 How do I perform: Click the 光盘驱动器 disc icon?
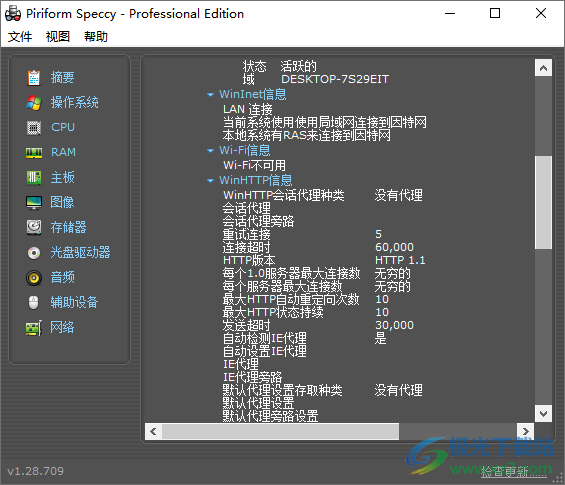click(34, 252)
